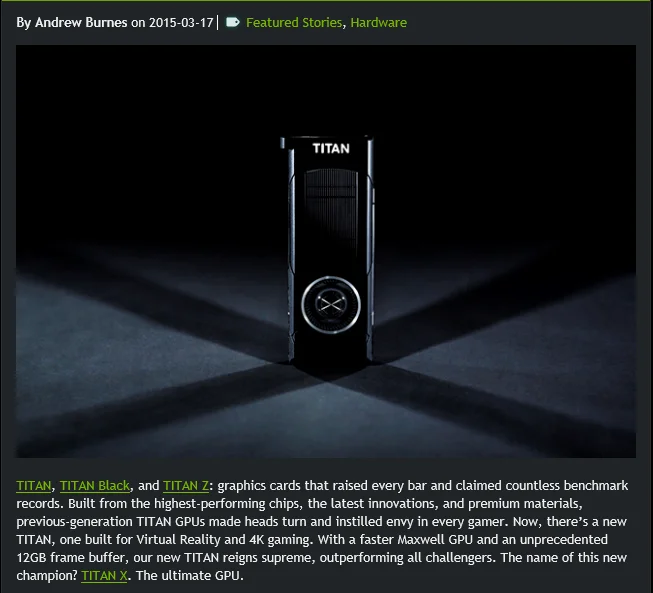Follow the TITAN Z link
Image resolution: width=653 pixels, height=593 pixels.
[186, 486]
